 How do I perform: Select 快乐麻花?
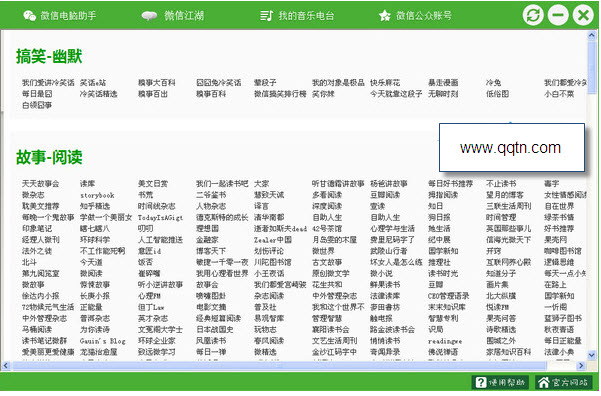[385, 83]
